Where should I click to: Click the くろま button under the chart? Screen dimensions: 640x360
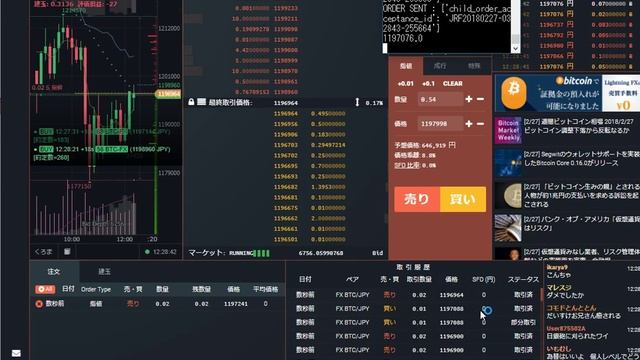(43, 252)
